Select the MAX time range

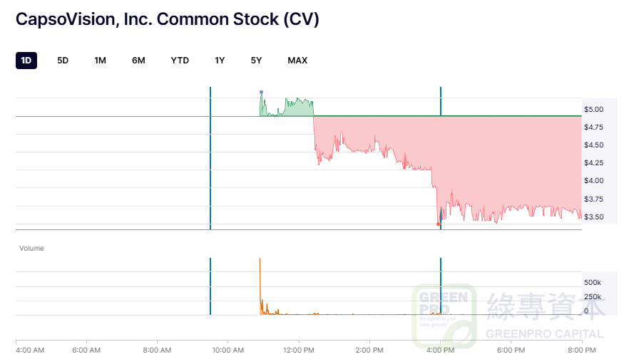coord(297,61)
